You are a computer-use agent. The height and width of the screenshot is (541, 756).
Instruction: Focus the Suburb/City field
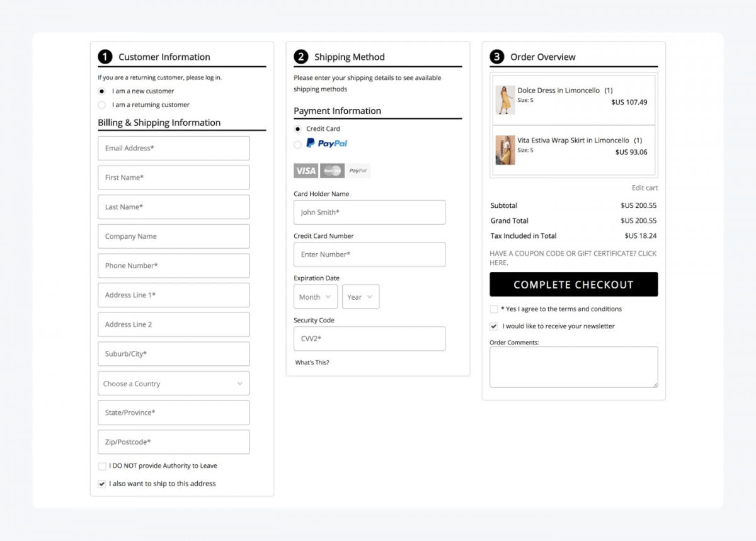[174, 354]
